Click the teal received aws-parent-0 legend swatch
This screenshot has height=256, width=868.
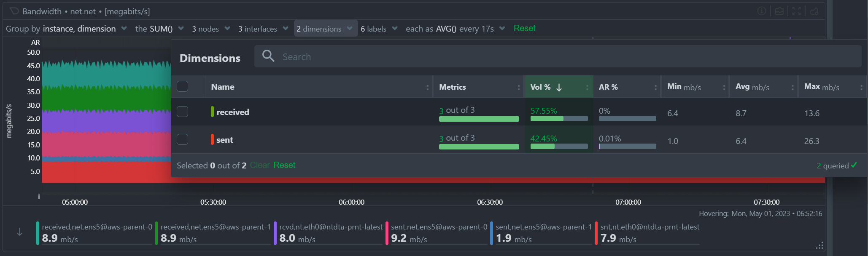38,233
